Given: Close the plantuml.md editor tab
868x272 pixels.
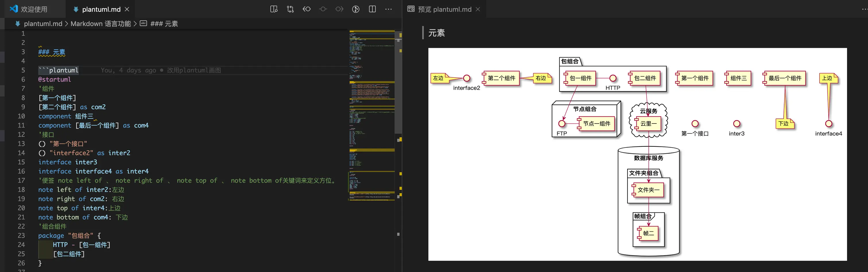Looking at the screenshot, I should click(127, 9).
